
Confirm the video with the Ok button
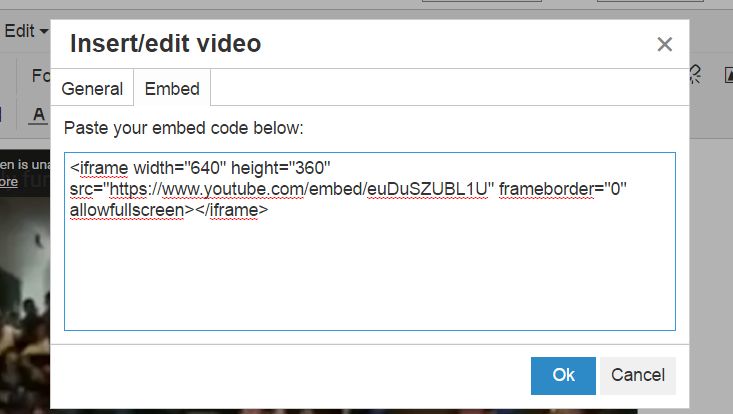coord(563,376)
